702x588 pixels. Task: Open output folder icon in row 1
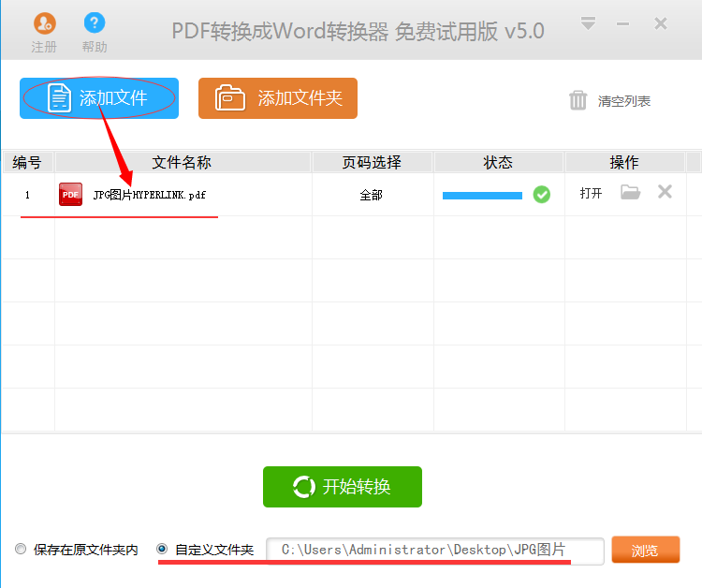[x=630, y=193]
